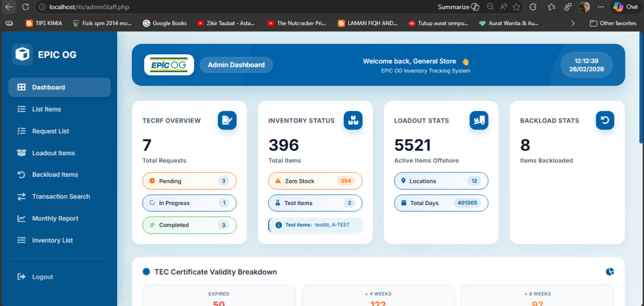The width and height of the screenshot is (644, 306).
Task: Reload the page with refresh icon
Action: click(x=26, y=7)
